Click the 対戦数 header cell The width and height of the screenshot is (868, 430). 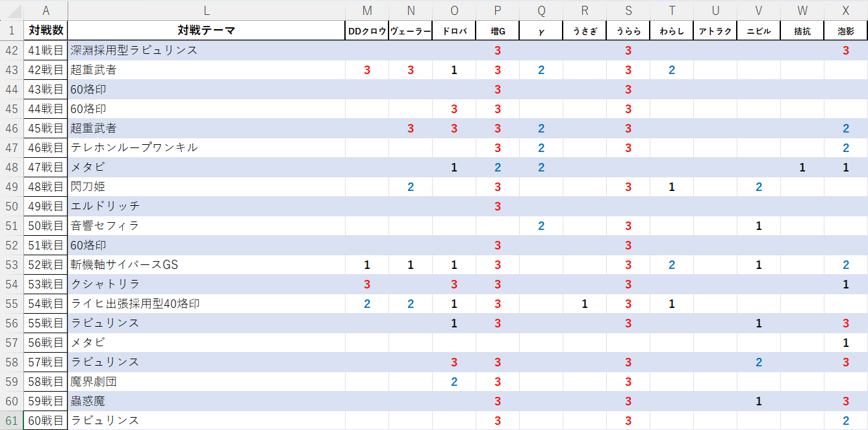[x=45, y=31]
